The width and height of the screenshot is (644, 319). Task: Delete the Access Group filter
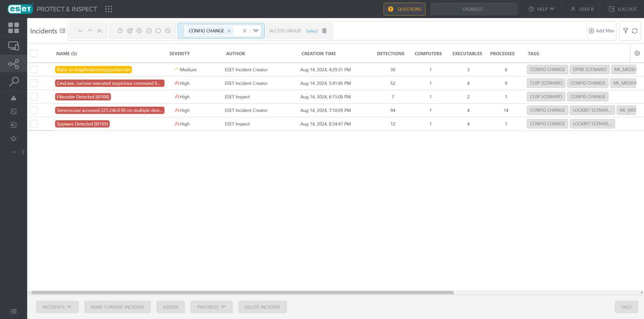(x=325, y=31)
